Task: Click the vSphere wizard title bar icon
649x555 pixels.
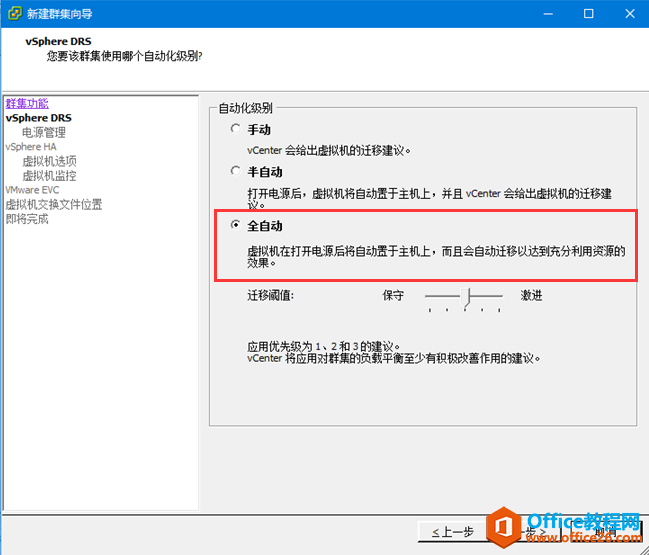Action: tap(15, 13)
